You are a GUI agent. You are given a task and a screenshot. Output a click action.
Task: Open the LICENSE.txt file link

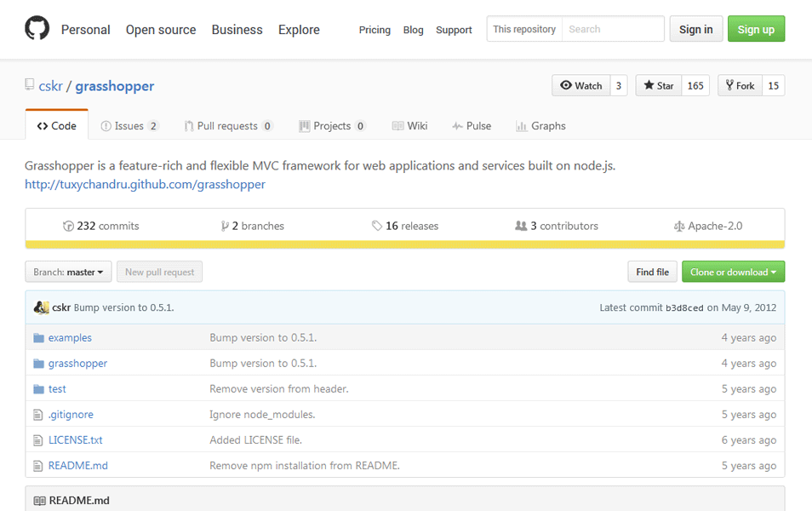[75, 440]
